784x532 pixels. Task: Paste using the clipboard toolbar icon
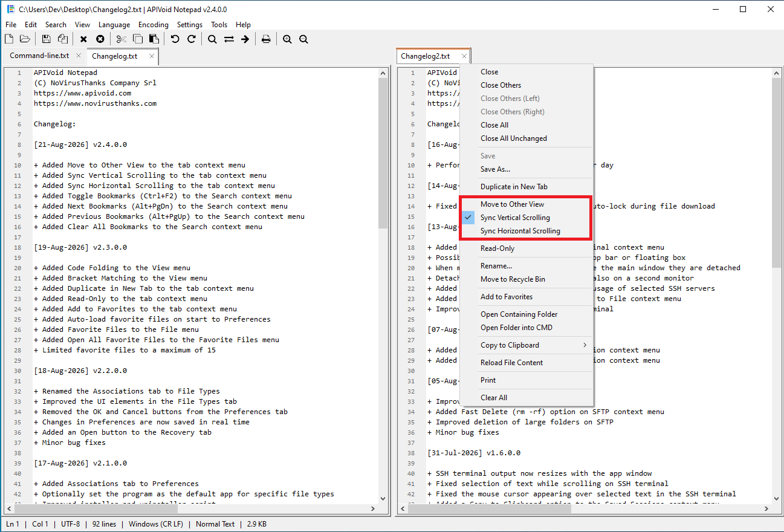pos(154,39)
